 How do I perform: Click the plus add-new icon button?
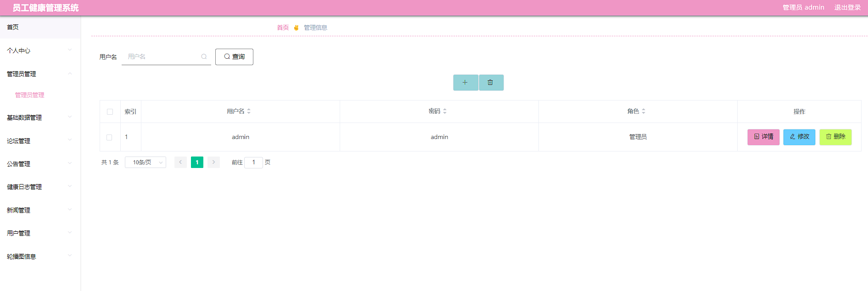465,83
